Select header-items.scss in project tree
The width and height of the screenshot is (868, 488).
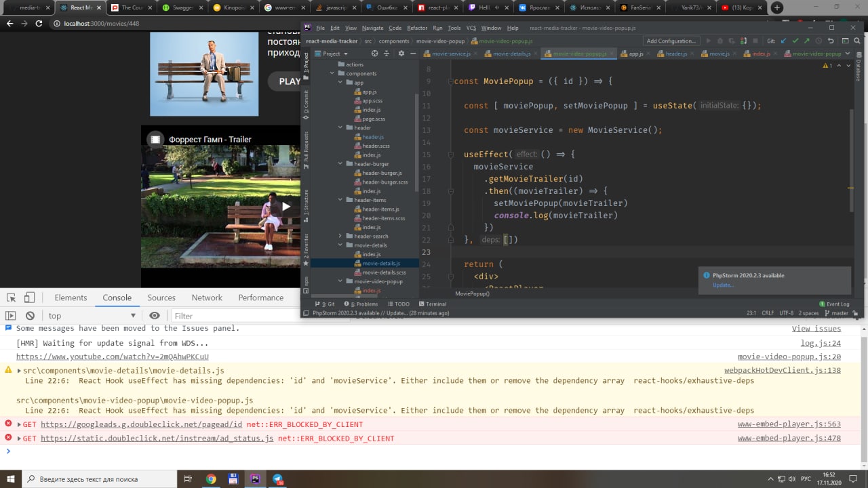pyautogui.click(x=380, y=218)
